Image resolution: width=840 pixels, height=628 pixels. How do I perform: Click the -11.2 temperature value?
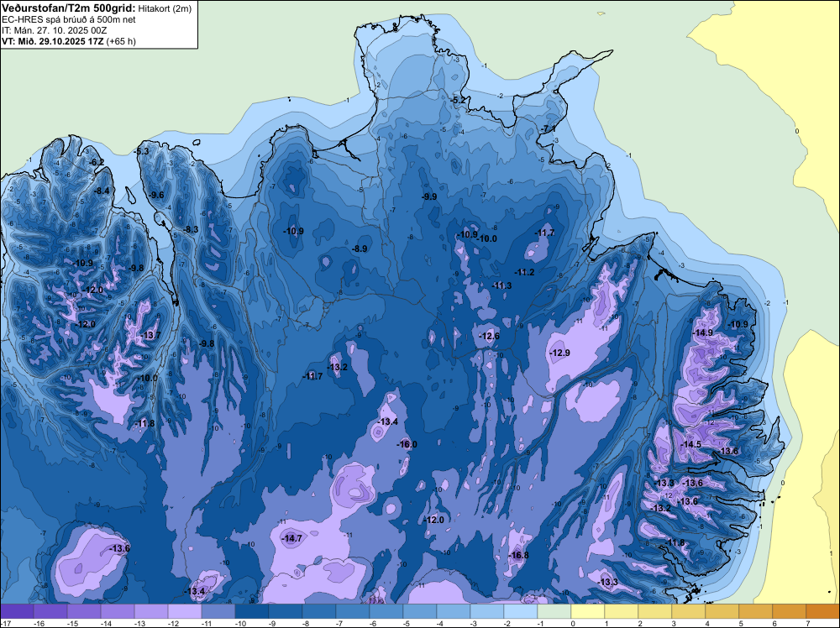click(524, 273)
